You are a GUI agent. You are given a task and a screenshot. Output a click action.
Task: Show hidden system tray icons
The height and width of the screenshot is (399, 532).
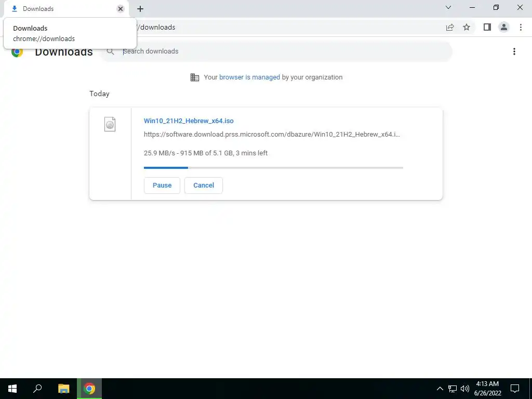tap(440, 389)
